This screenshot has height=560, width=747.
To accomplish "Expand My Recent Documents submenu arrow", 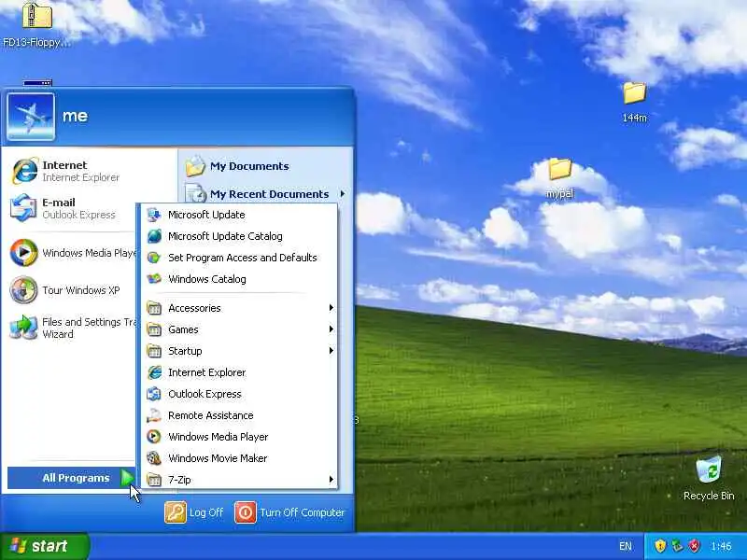I will click(342, 194).
